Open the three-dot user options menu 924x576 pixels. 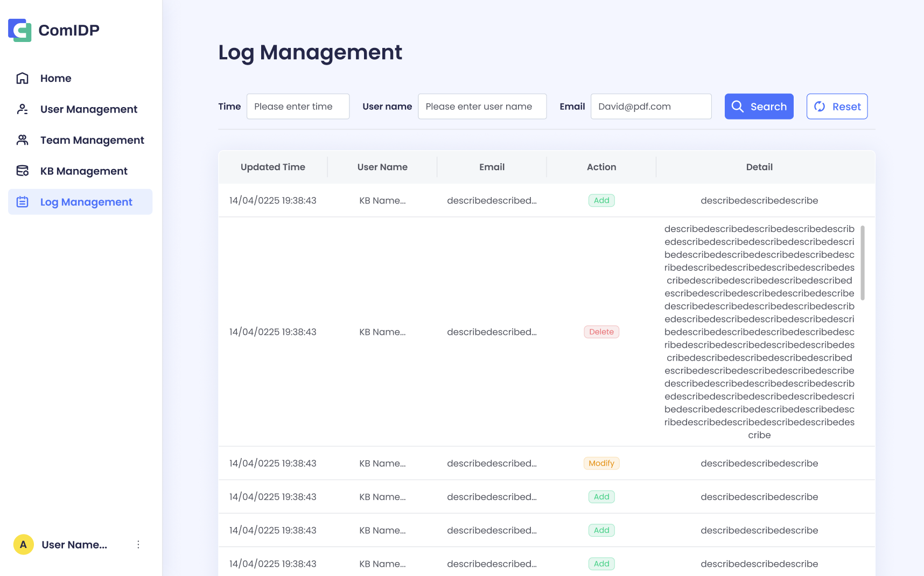point(138,545)
